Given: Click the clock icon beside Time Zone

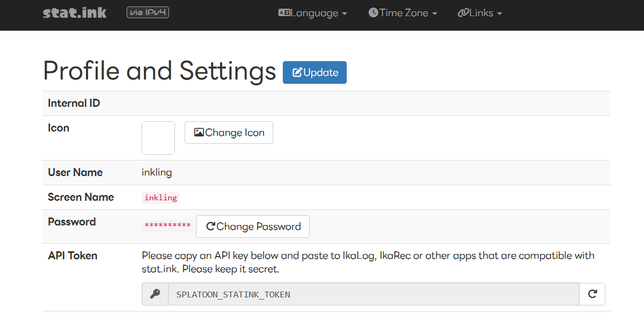Looking at the screenshot, I should click(x=374, y=13).
